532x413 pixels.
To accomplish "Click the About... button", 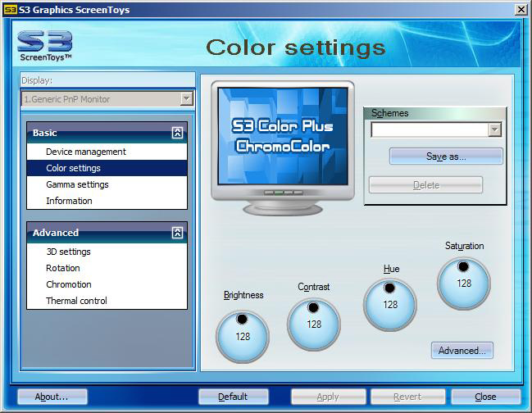I will pos(52,397).
